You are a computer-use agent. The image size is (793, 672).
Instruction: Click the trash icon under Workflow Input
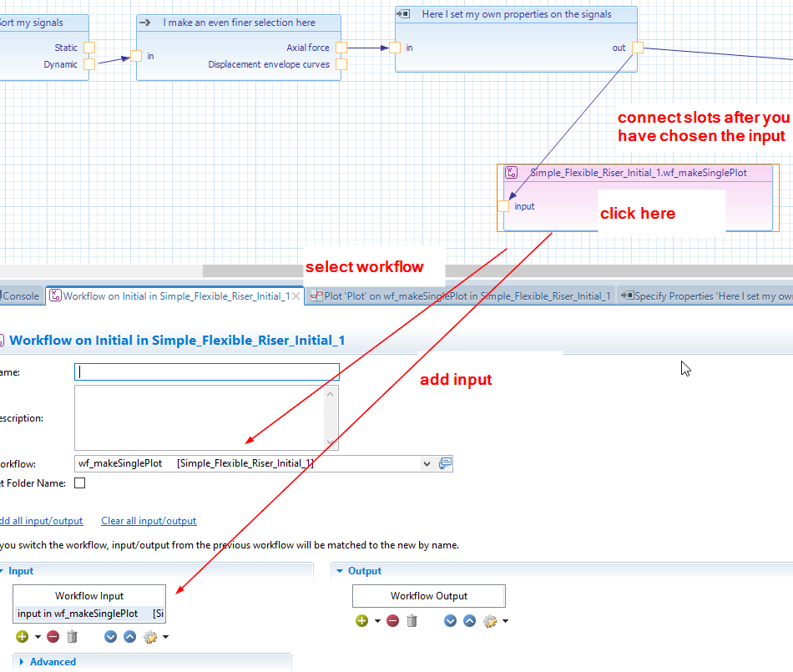point(72,637)
